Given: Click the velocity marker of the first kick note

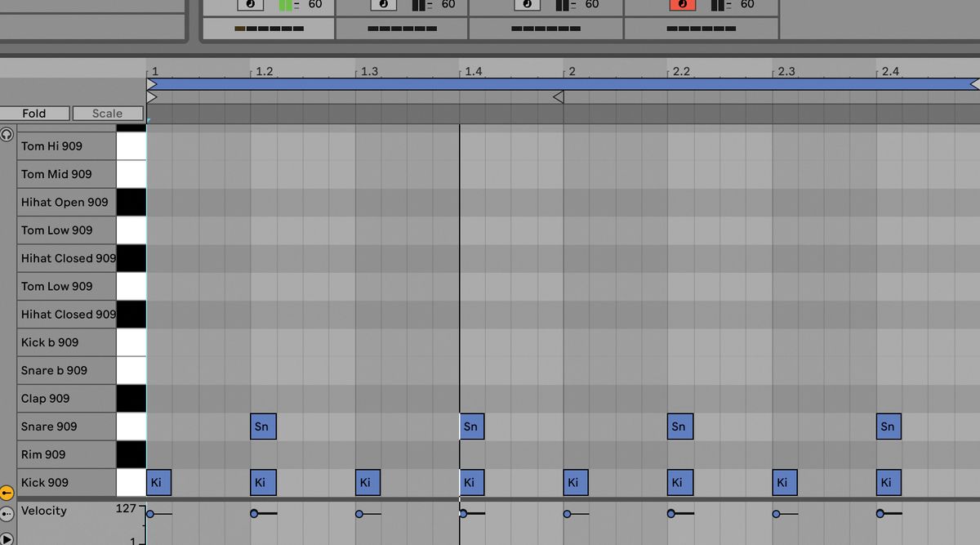Looking at the screenshot, I should [149, 513].
